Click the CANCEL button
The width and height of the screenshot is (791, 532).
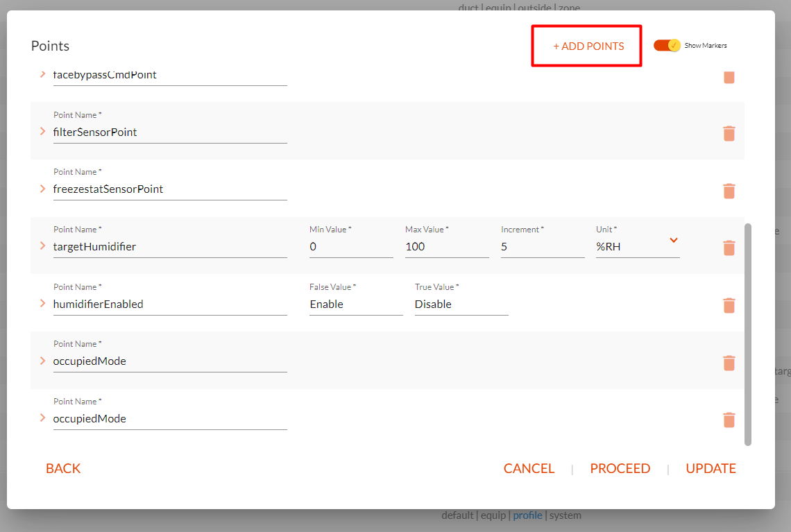click(529, 468)
